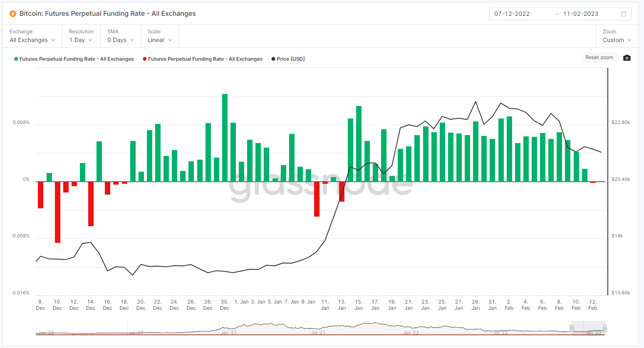The height and width of the screenshot is (348, 644).
Task: Take chart snapshot with camera icon
Action: coord(627,58)
